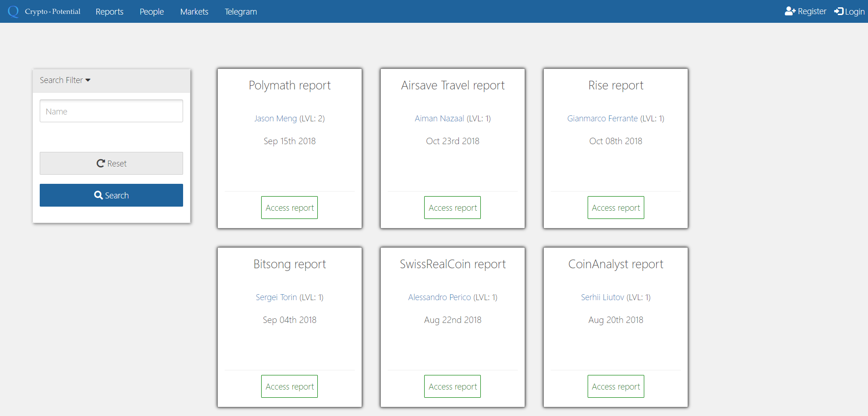Screen dimensions: 868x416
Task: Open Alessandro Perico's profile link
Action: pyautogui.click(x=439, y=297)
